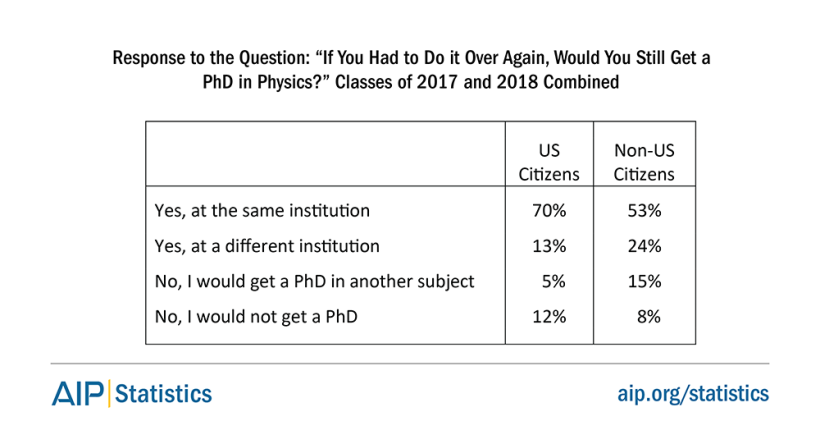Click the 70% US Citizens value

coord(549,211)
